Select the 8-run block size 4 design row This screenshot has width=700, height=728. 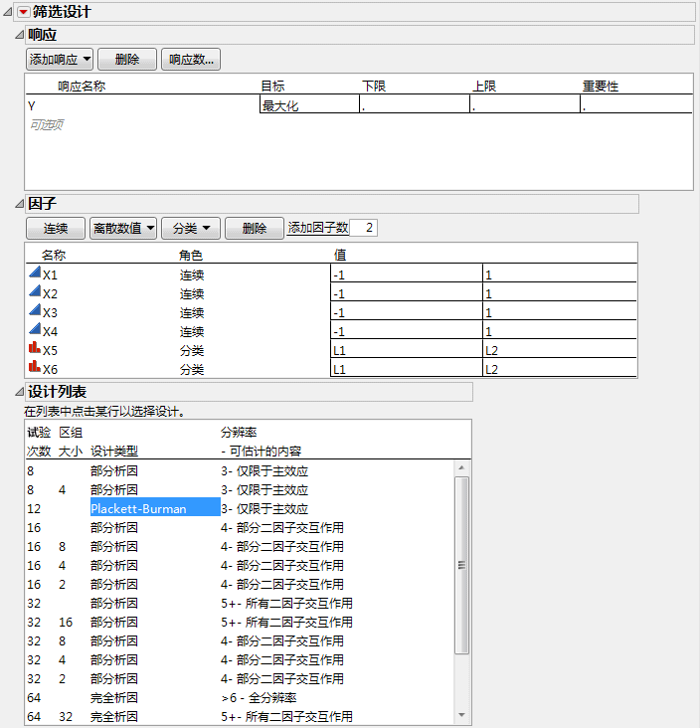240,490
